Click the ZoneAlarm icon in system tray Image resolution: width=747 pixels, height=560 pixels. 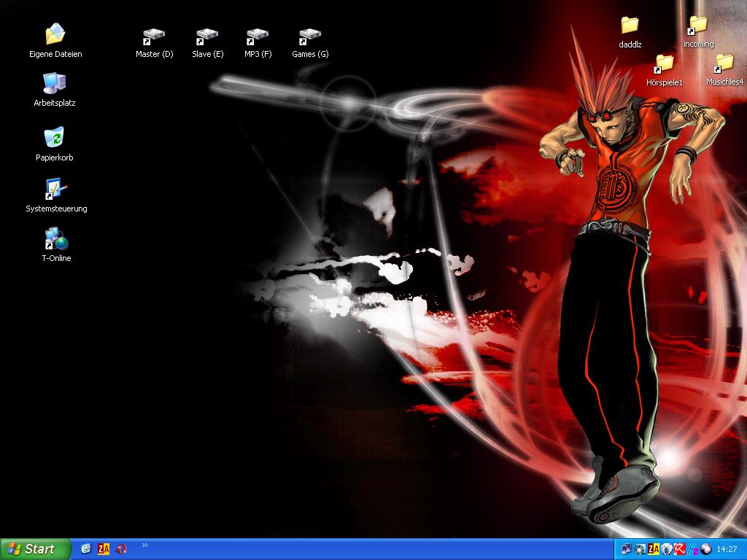tap(654, 550)
